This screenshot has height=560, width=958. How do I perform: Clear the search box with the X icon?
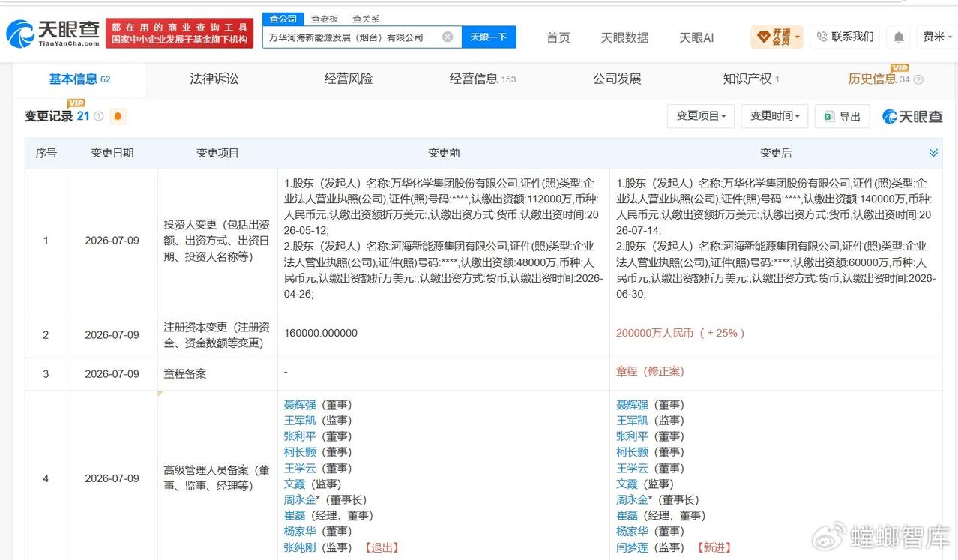pos(448,37)
